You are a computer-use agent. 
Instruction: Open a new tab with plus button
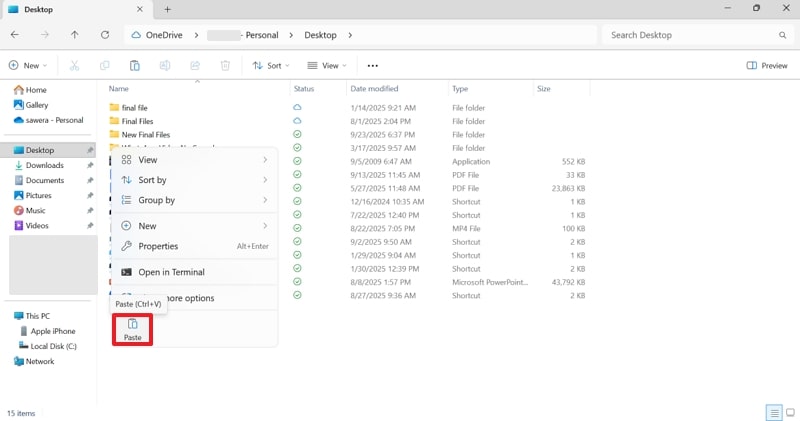tap(167, 9)
